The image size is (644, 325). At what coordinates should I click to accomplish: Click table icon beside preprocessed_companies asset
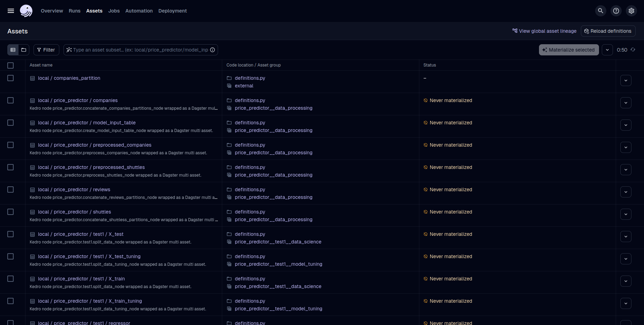tap(32, 145)
